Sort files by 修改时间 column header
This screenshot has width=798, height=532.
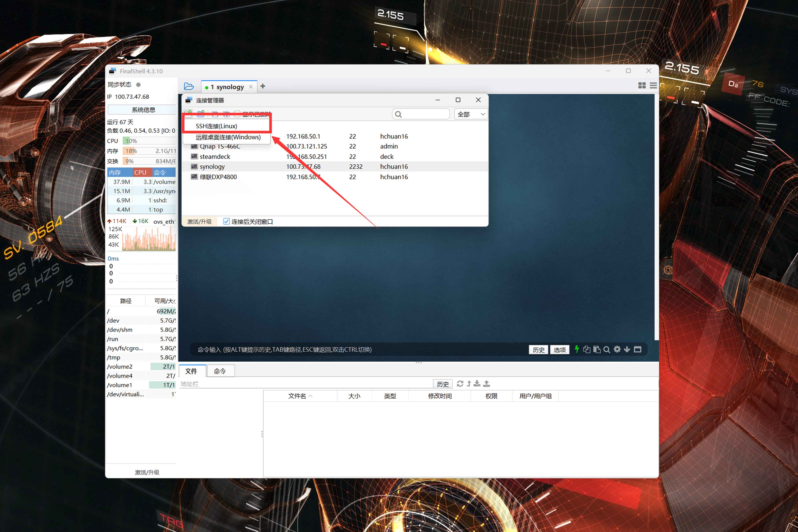[440, 396]
